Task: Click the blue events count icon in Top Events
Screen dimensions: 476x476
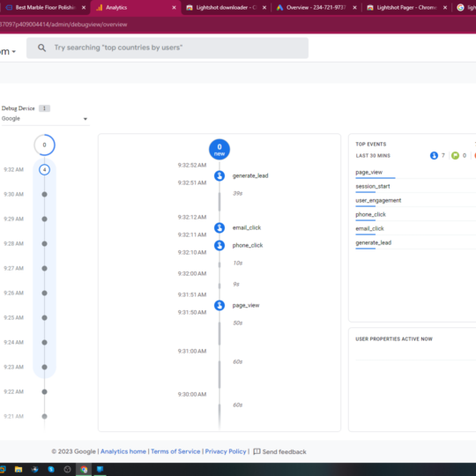Action: (x=434, y=156)
